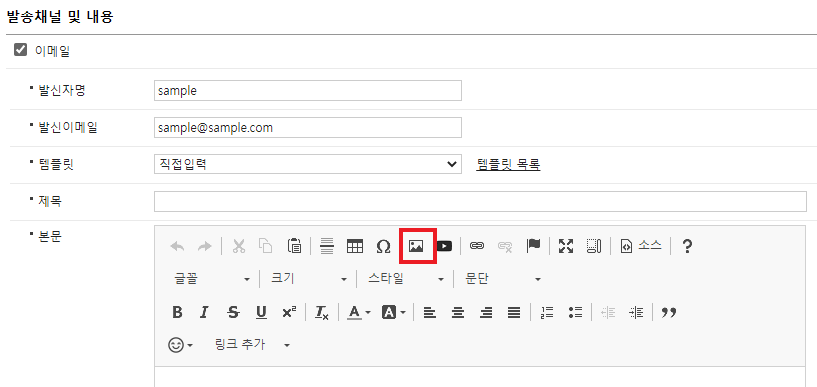The height and width of the screenshot is (387, 817).
Task: Click the Cut scissors icon
Action: [x=239, y=246]
